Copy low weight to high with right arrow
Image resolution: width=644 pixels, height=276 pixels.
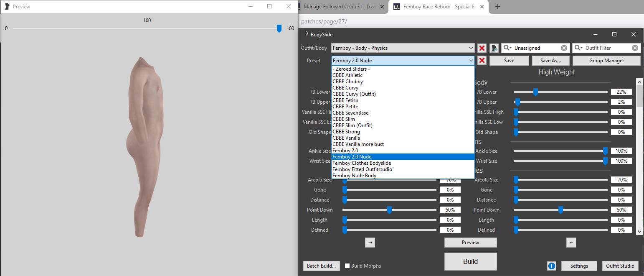pos(370,243)
